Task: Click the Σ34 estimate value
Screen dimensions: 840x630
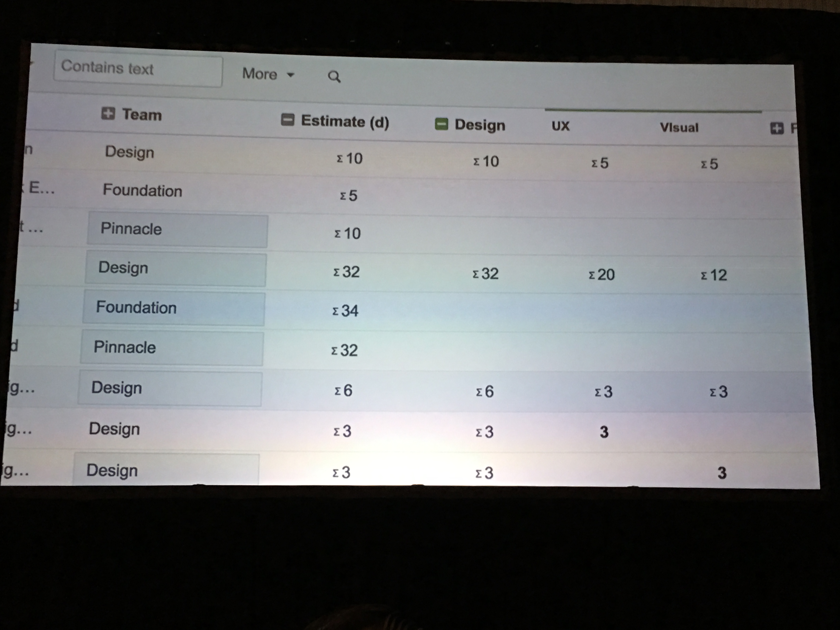Action: (345, 311)
